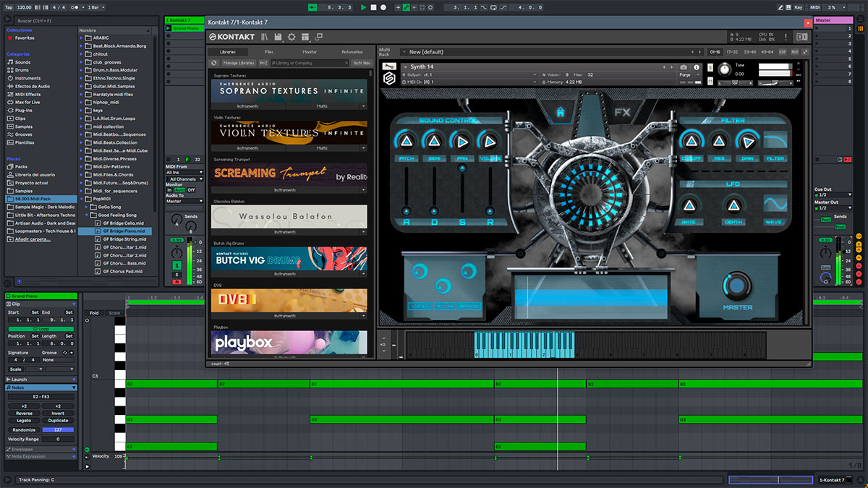
Task: Click the FILTER type curve display
Action: [775, 141]
